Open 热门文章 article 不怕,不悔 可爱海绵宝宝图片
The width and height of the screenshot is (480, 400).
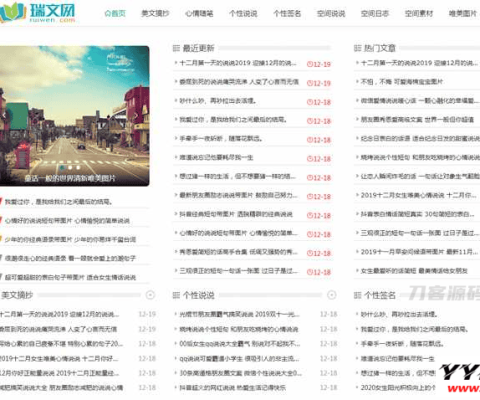[x=402, y=82]
